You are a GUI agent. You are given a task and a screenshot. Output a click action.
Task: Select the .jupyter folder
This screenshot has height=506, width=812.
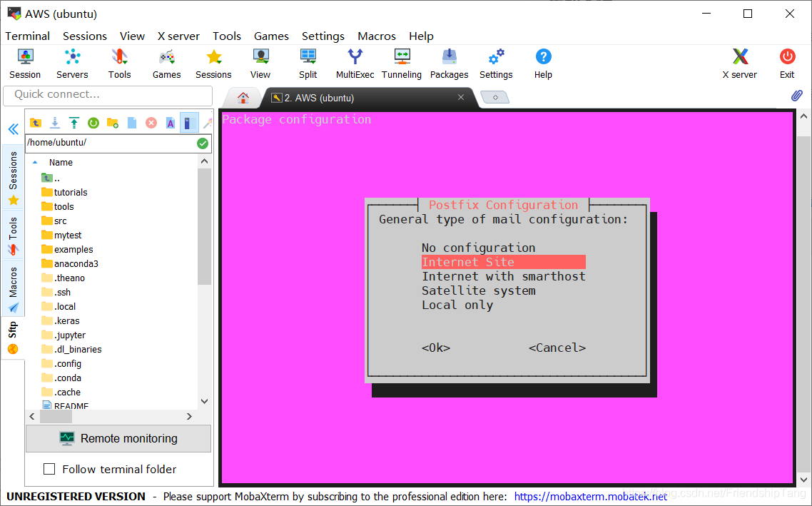[x=64, y=335]
